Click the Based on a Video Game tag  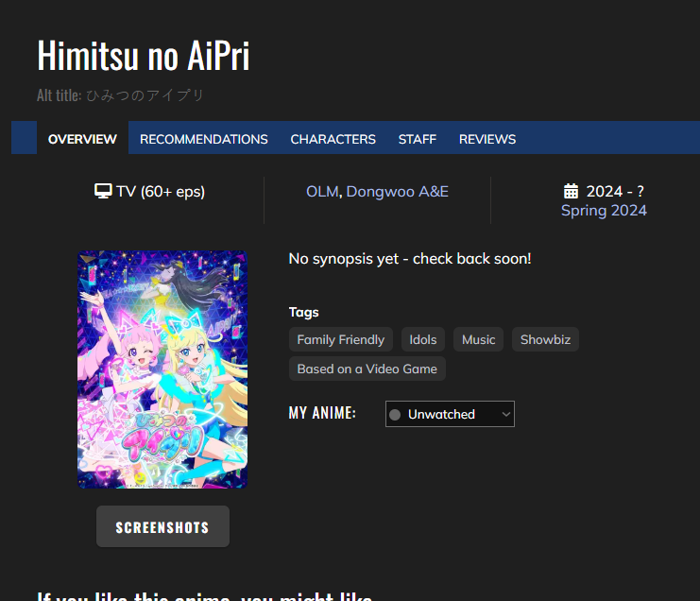click(x=367, y=369)
